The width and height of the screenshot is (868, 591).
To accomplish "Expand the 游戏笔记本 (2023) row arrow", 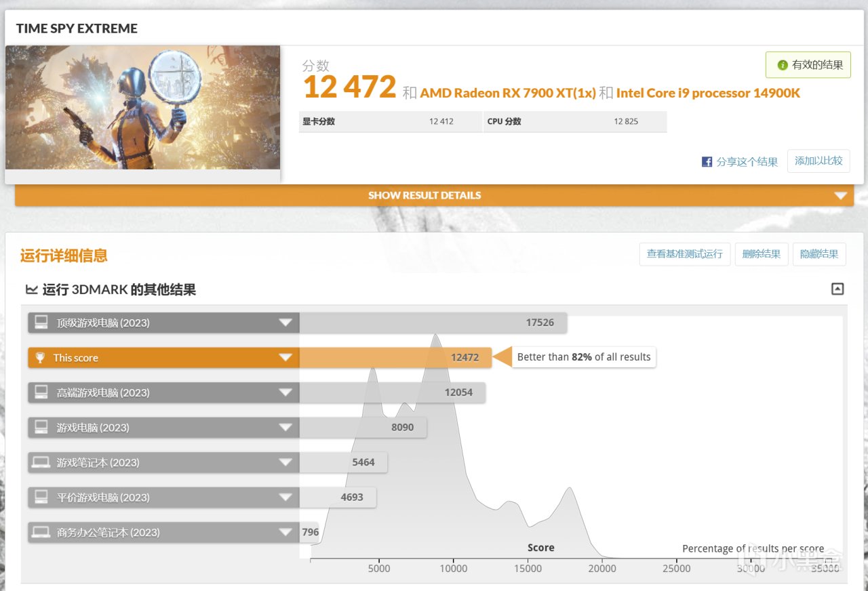I will (x=285, y=463).
